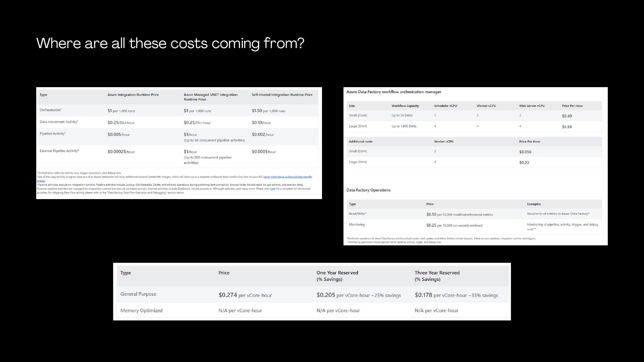
Task: Click the 'Azure Integration Runtime Price' column header
Action: point(133,95)
